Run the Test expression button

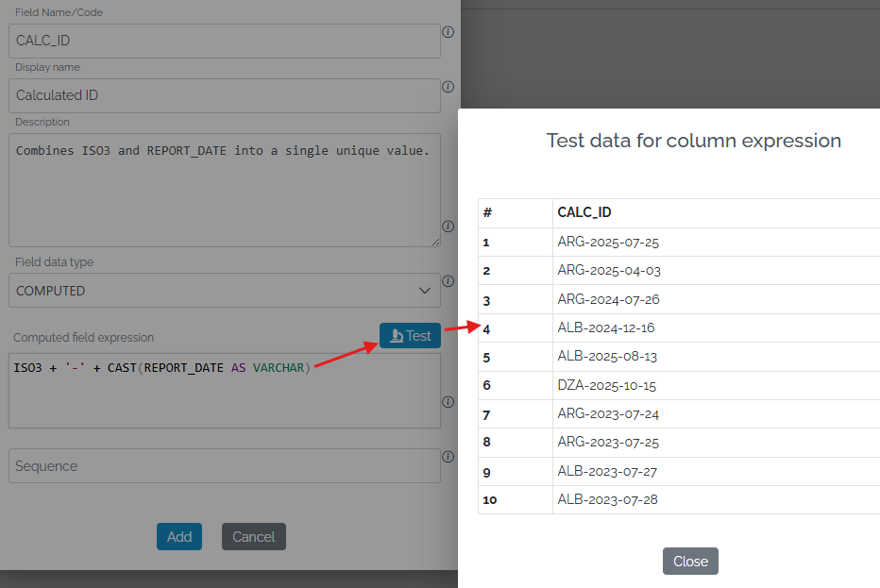point(410,335)
